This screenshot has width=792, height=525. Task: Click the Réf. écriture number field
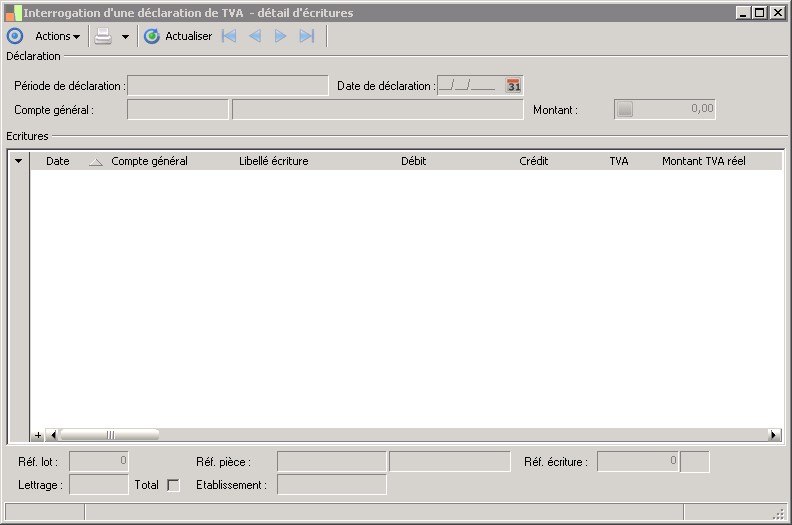click(x=638, y=461)
